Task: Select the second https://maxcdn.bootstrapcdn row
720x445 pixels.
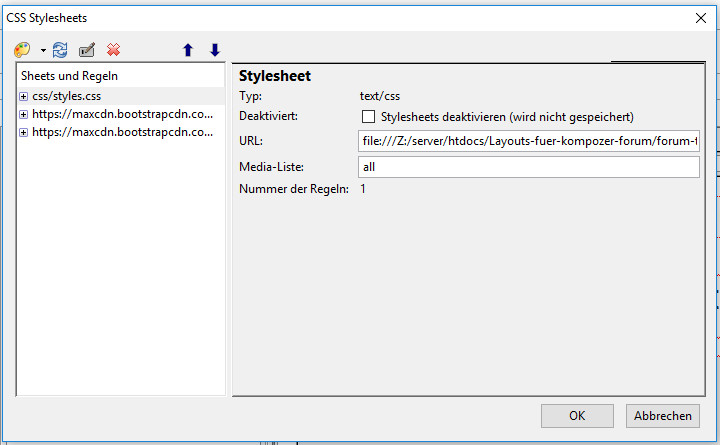Action: coord(121,132)
